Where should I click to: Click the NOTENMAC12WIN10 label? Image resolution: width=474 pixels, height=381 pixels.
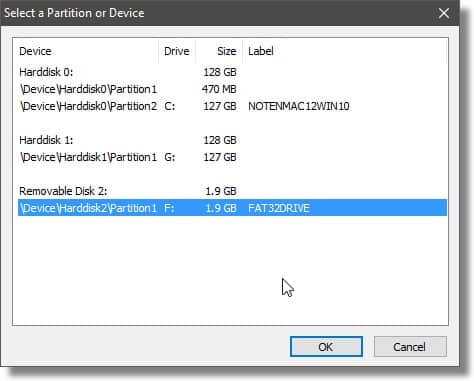click(x=299, y=106)
